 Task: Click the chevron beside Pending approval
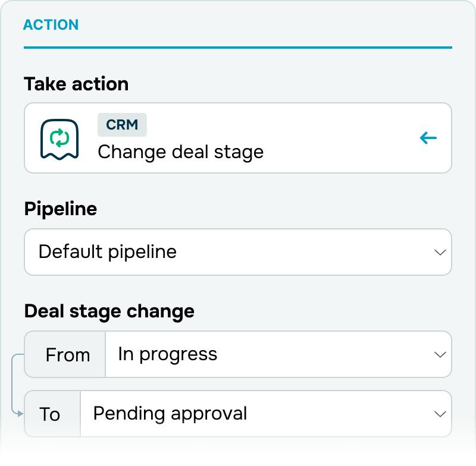pos(440,414)
